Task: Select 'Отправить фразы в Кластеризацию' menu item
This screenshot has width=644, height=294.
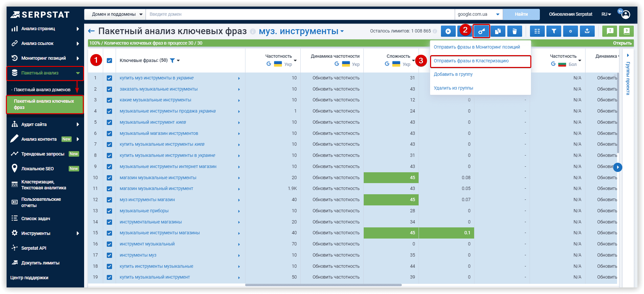Action: [471, 61]
